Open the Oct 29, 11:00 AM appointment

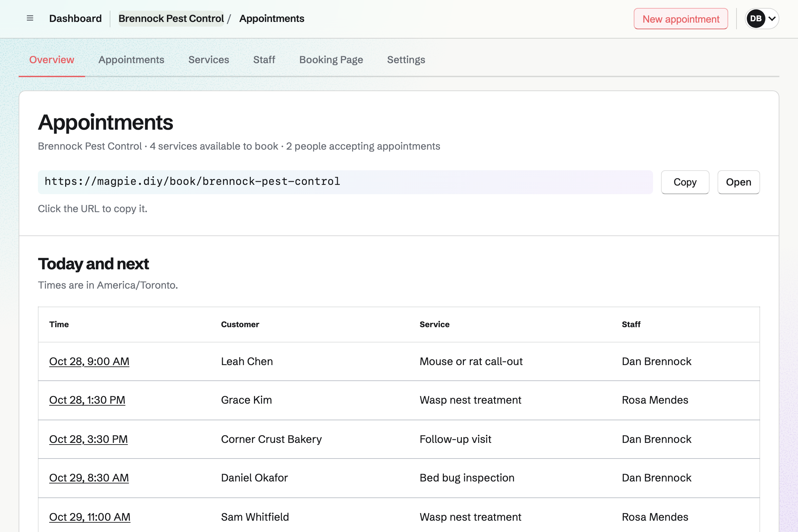pos(90,517)
